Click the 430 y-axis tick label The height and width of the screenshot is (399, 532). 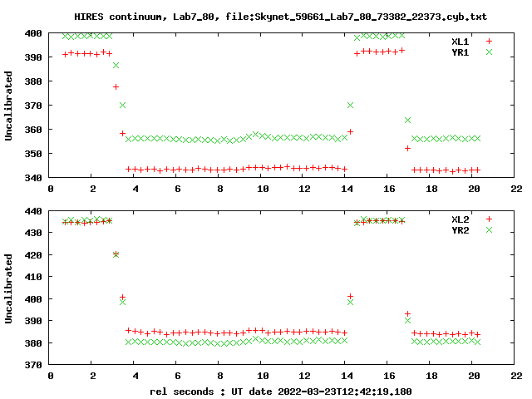[33, 233]
